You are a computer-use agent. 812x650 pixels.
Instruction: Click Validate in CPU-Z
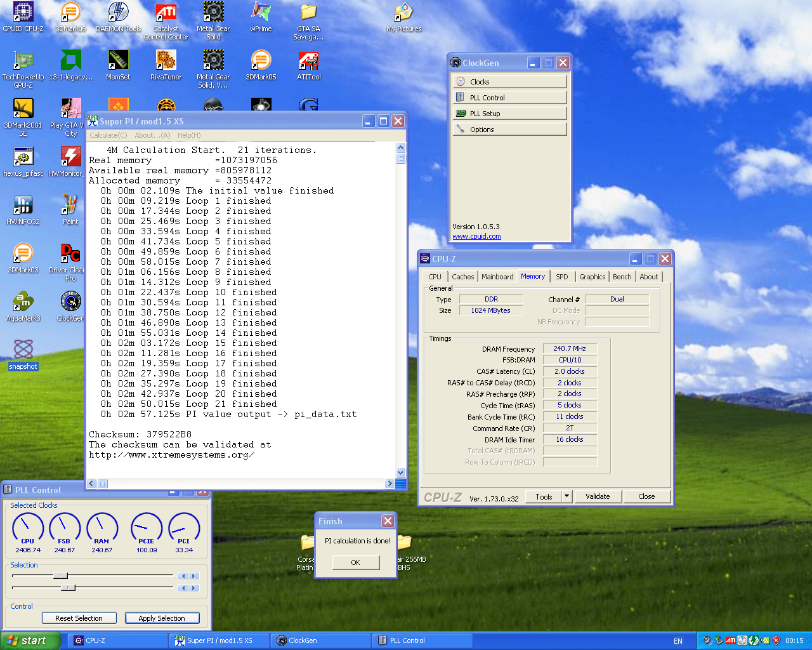598,496
